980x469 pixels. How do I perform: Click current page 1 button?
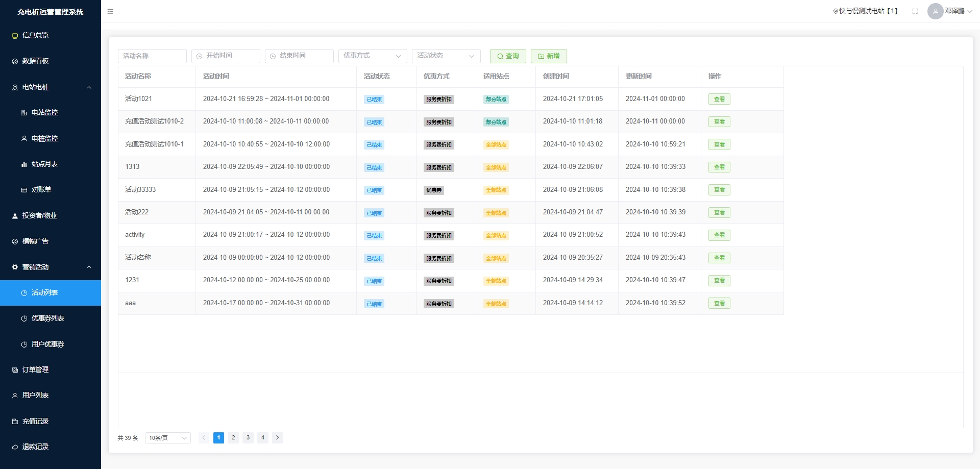218,438
